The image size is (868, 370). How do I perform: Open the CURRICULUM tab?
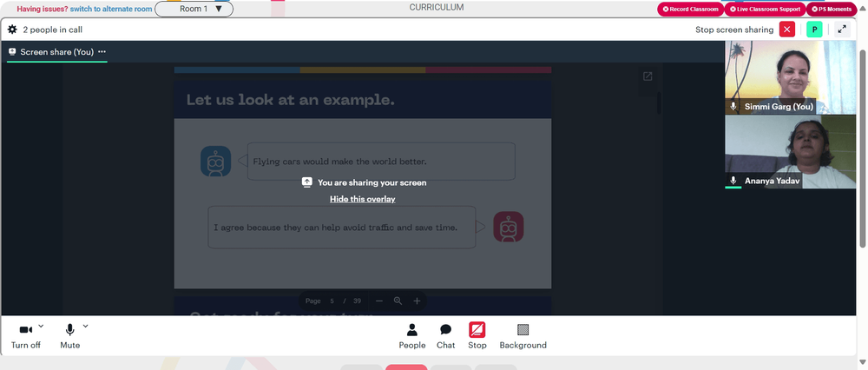[437, 7]
